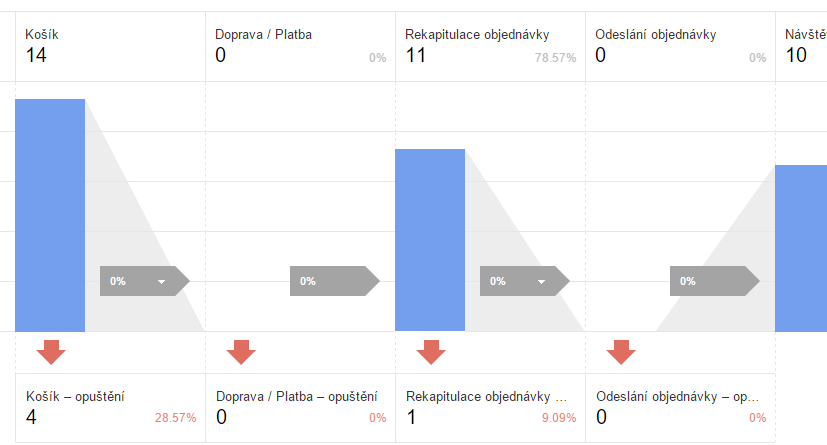Click the 78.57% completion rate in Rekapitulace header

(555, 57)
